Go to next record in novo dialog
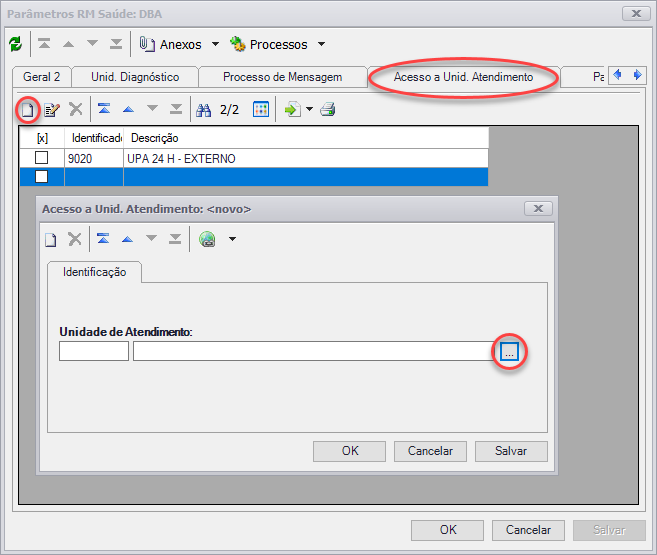The image size is (657, 555). pyautogui.click(x=151, y=238)
